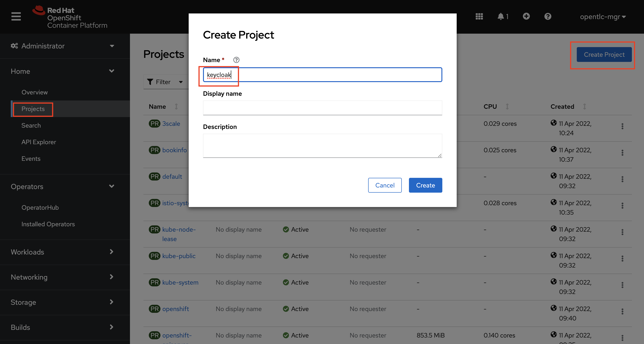Focus the Display name input field
The image size is (644, 344).
coord(322,108)
